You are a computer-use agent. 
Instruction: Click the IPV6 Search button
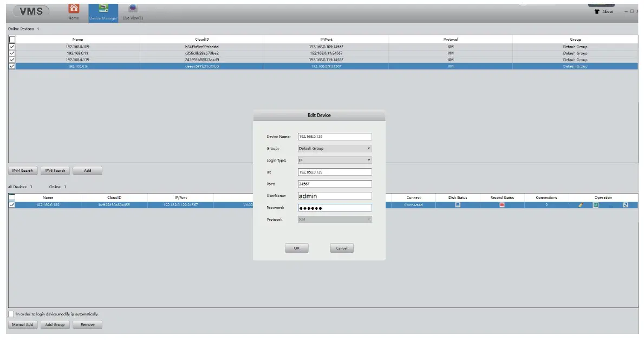pyautogui.click(x=55, y=171)
